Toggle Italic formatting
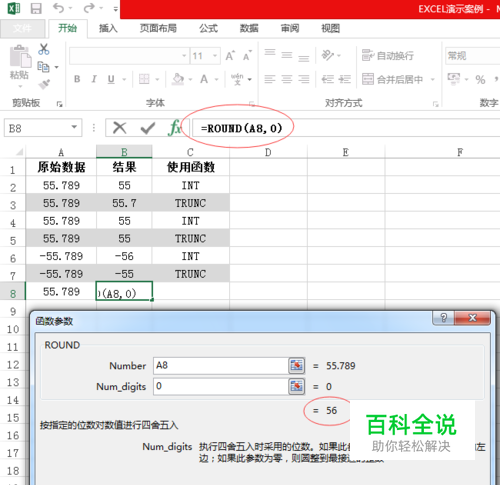This screenshot has height=485, width=500. [x=94, y=79]
